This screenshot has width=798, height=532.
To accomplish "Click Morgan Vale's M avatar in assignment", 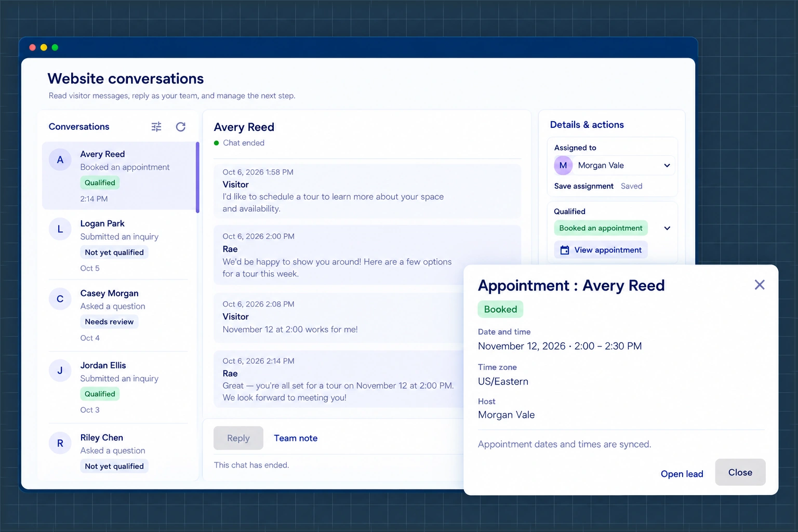I will [563, 165].
